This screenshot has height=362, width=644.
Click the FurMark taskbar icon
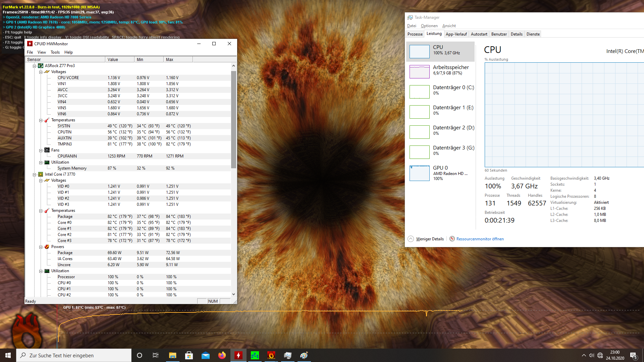pyautogui.click(x=271, y=355)
